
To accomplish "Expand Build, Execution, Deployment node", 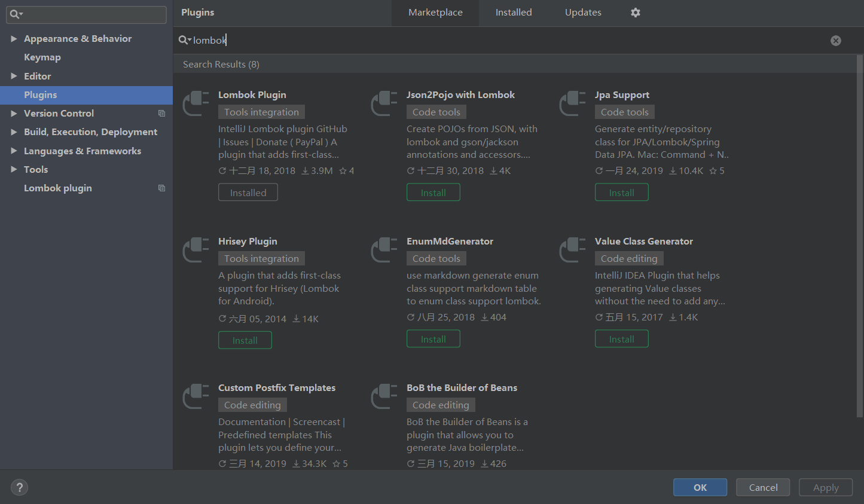I will pyautogui.click(x=14, y=132).
